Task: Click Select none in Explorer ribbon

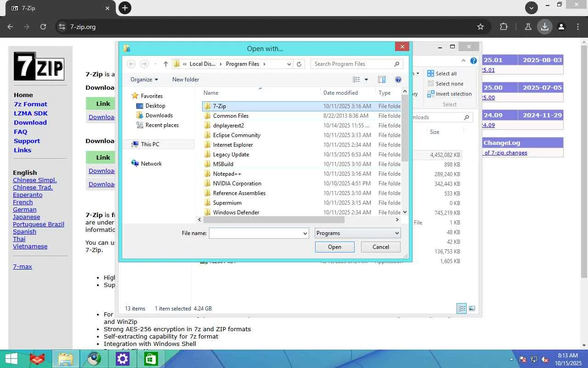Action: (445, 84)
